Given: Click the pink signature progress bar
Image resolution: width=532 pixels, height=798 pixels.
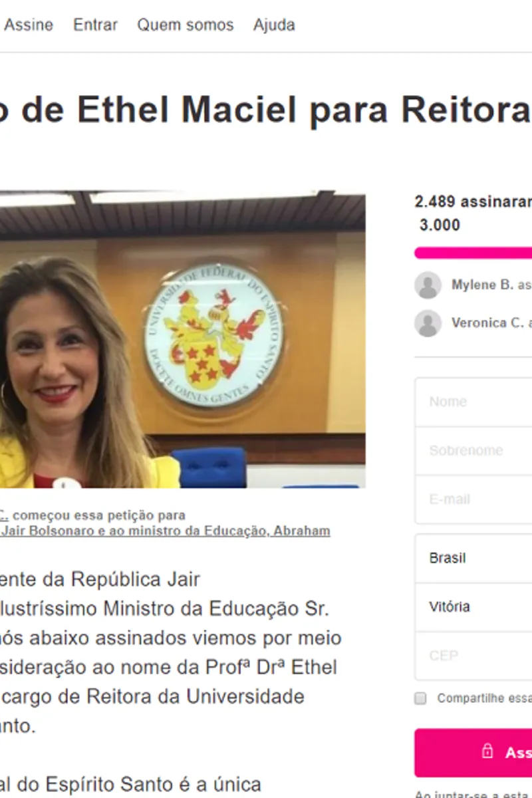Looking at the screenshot, I should click(473, 253).
